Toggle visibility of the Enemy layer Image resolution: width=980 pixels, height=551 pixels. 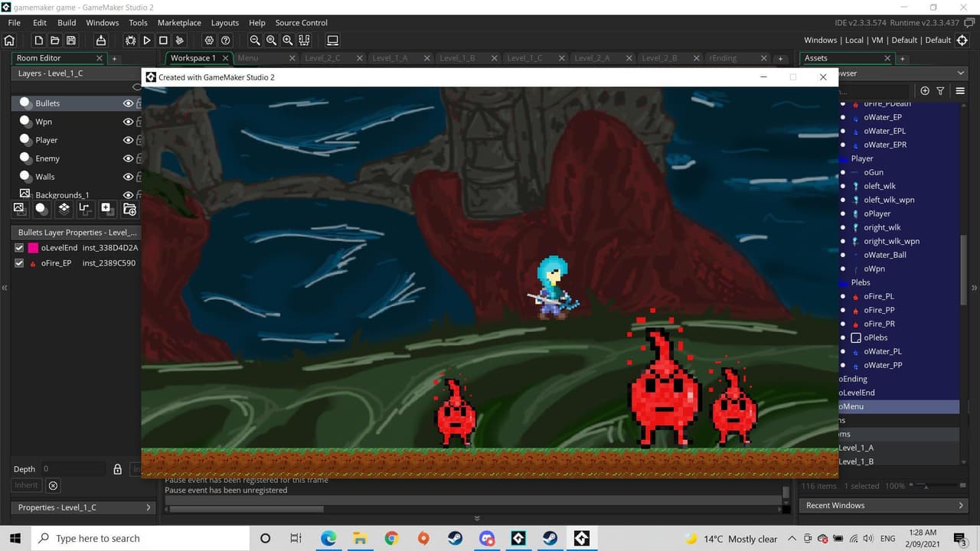coord(128,158)
